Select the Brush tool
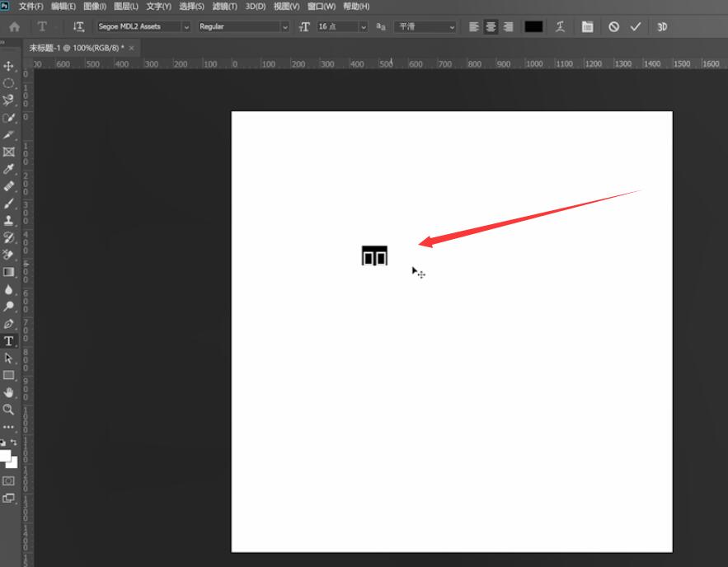728x567 pixels. tap(8, 204)
